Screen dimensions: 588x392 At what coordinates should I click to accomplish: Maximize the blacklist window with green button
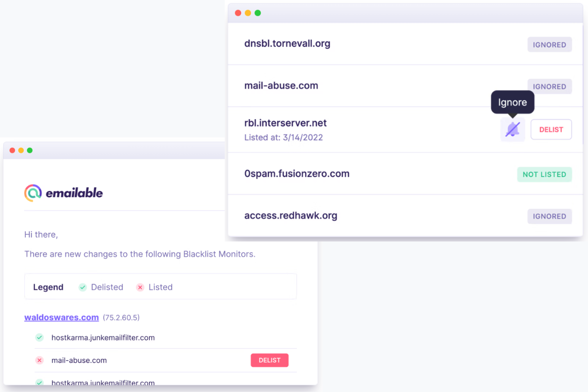[257, 13]
